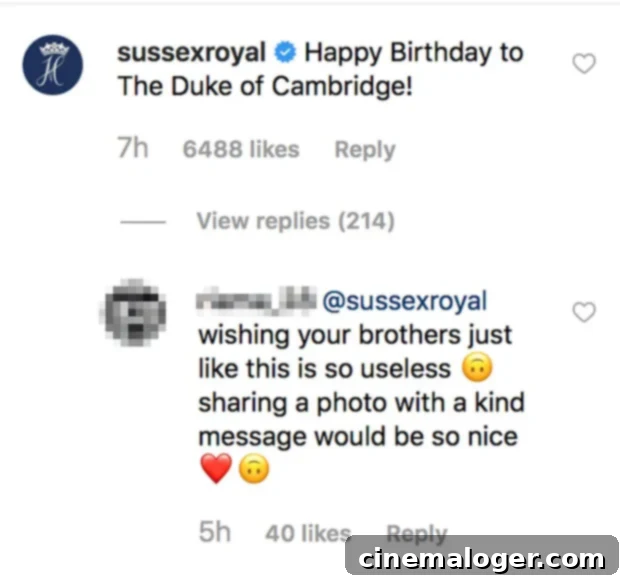
Task: Select the 'Happy Birthday to The Duke' text
Action: (x=320, y=69)
